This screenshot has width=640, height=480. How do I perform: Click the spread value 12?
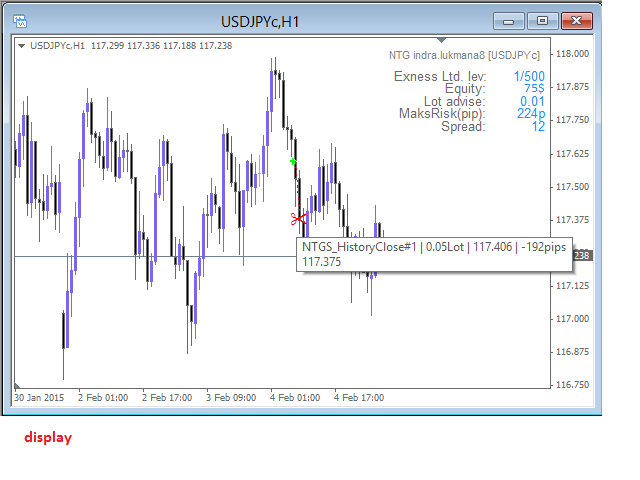click(x=538, y=127)
